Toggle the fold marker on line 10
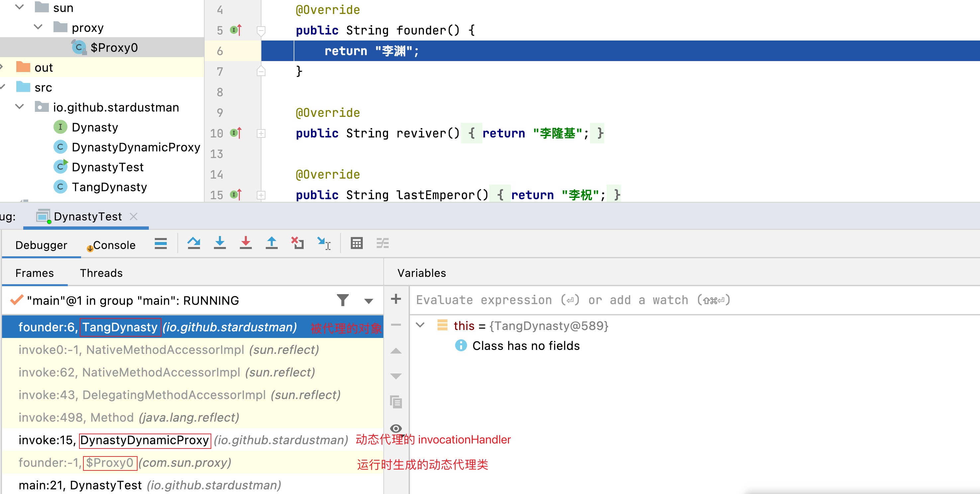 (261, 133)
